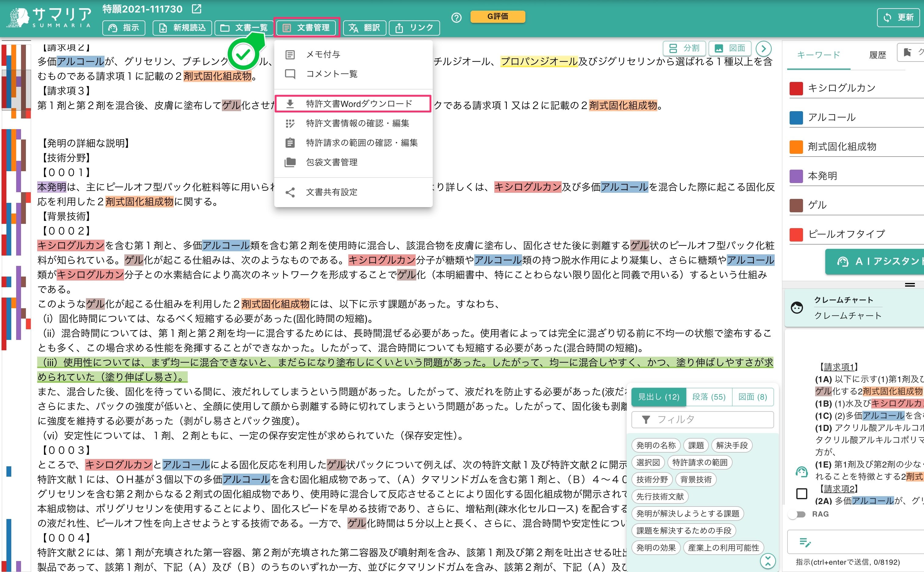
Task: Click the 更新 refresh button
Action: [x=899, y=17]
